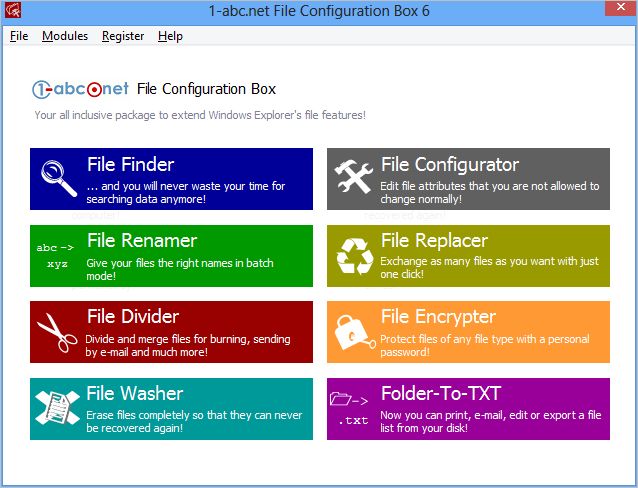This screenshot has width=638, height=488.
Task: Open the Modules menu
Action: (x=65, y=36)
